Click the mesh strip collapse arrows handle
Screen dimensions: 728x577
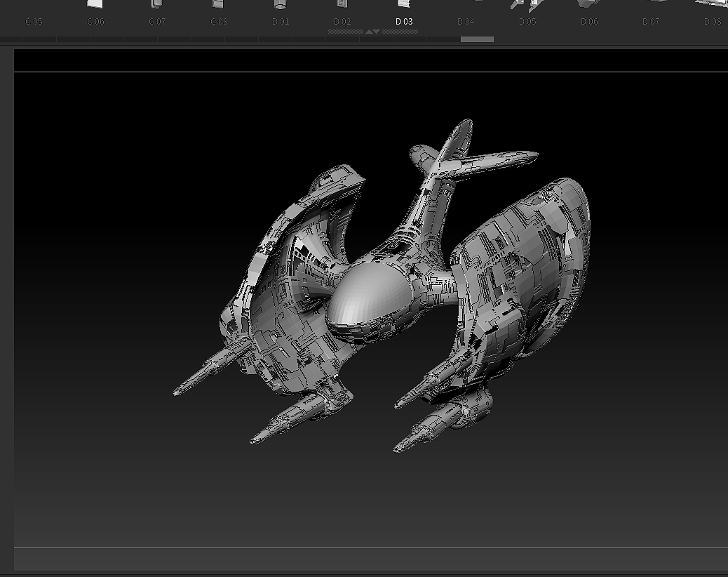tap(373, 32)
